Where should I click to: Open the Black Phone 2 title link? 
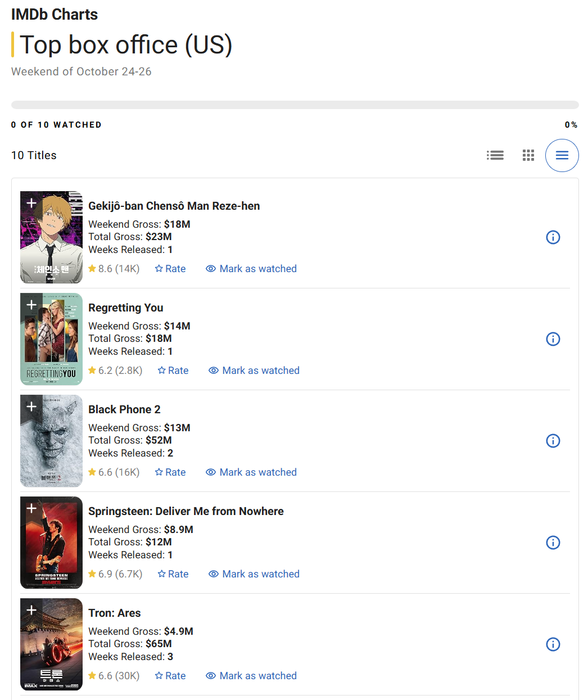(124, 409)
